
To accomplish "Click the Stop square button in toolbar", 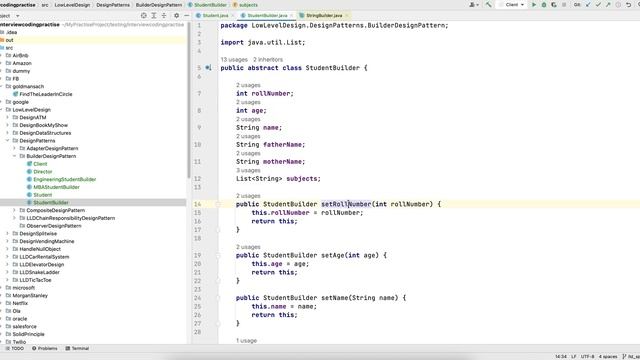I will point(564,5).
